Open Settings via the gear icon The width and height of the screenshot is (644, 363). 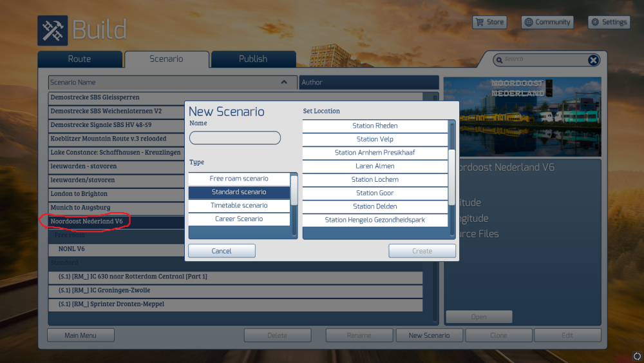596,22
